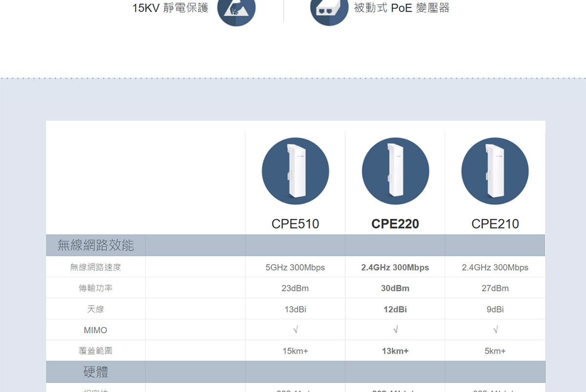Click the 9dBi antenna value

click(x=495, y=309)
